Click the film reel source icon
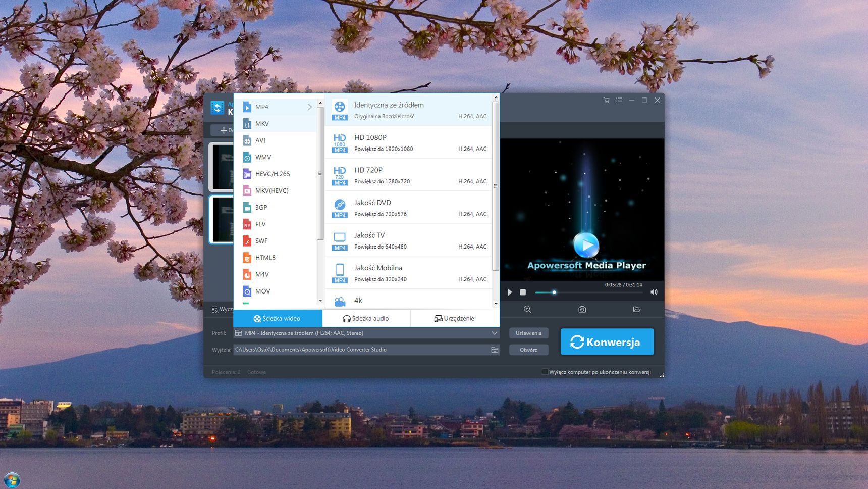 pos(340,110)
